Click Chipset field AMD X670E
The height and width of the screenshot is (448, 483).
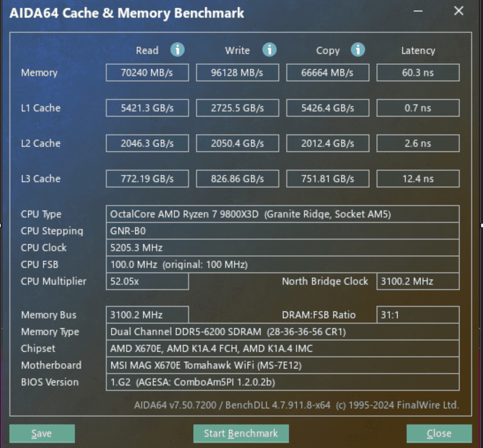282,348
